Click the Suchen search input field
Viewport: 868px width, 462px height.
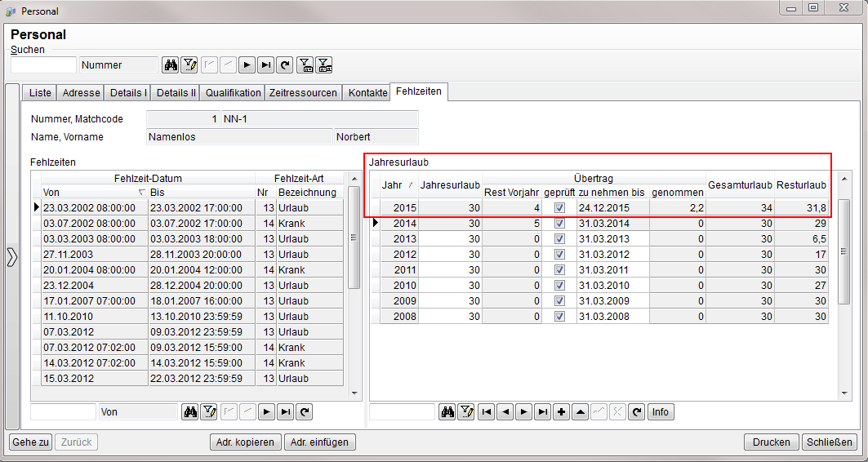(43, 65)
